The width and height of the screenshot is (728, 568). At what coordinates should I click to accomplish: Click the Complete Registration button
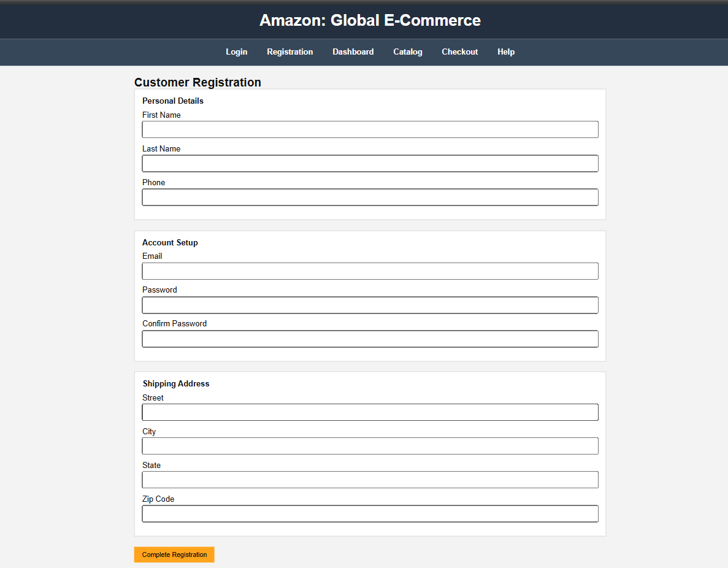tap(174, 554)
